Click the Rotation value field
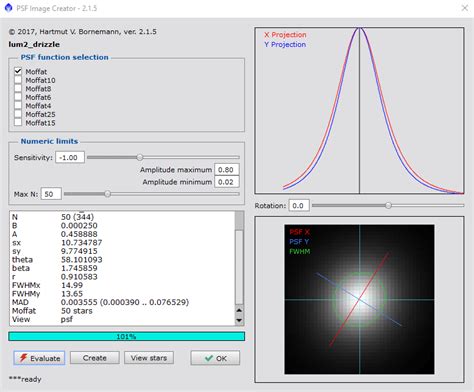Screen dimensions: 474x392 tap(299, 206)
